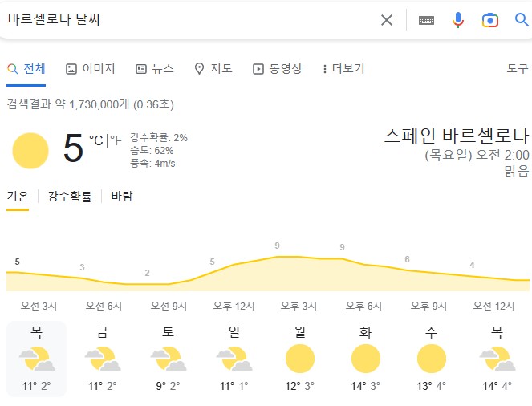
Task: Switch temperature unit to °F
Action: [x=116, y=140]
